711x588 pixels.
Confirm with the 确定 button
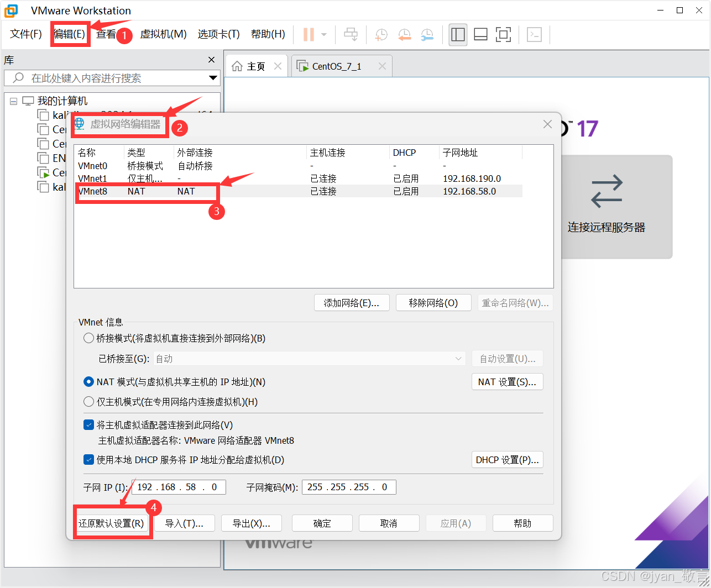322,523
